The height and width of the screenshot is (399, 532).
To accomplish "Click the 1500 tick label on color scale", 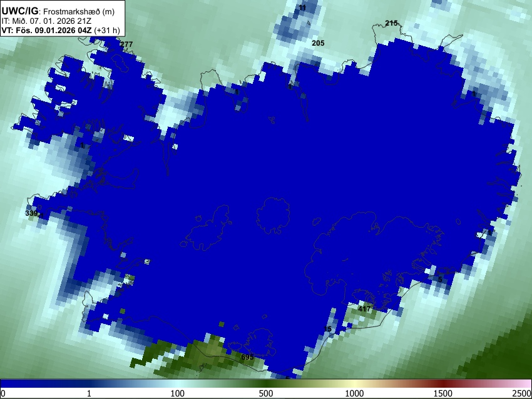I will tap(443, 393).
